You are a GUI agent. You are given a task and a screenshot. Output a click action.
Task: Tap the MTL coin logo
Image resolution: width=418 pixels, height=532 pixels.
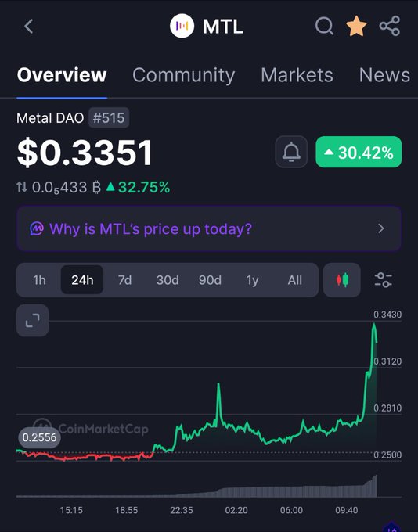pos(182,26)
